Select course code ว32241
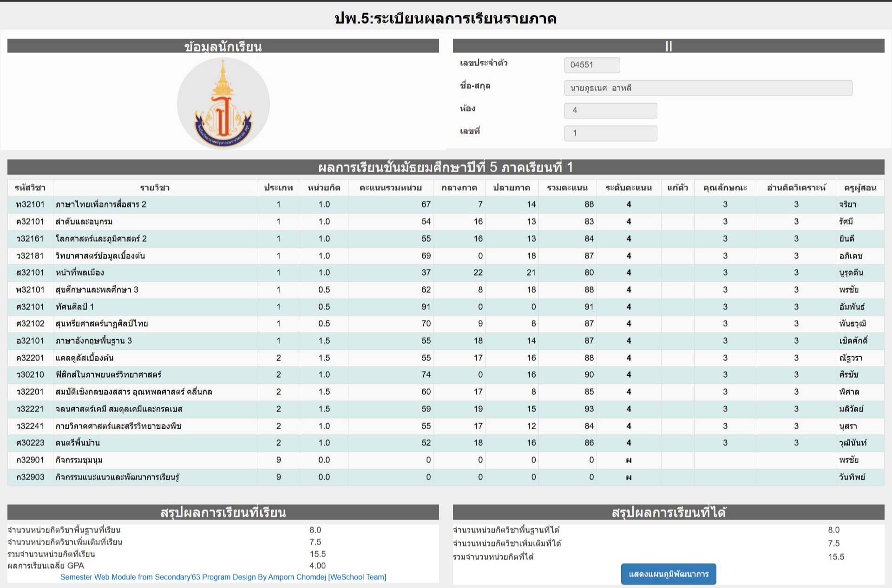This screenshot has height=588, width=892. click(x=30, y=426)
